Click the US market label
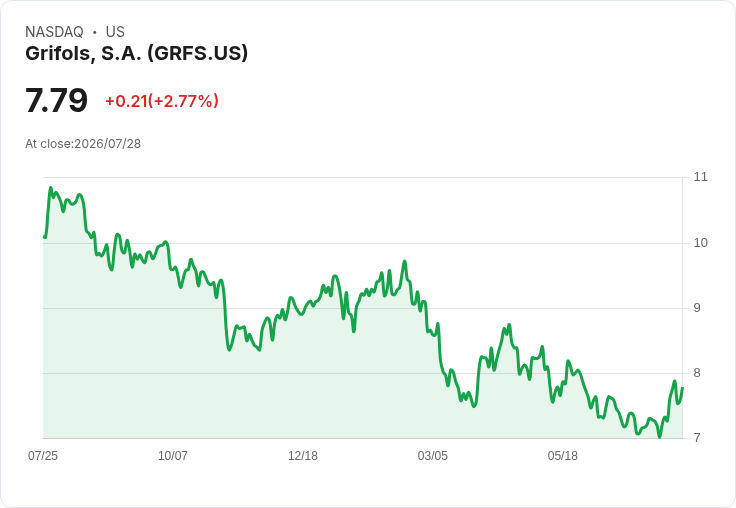 115,32
